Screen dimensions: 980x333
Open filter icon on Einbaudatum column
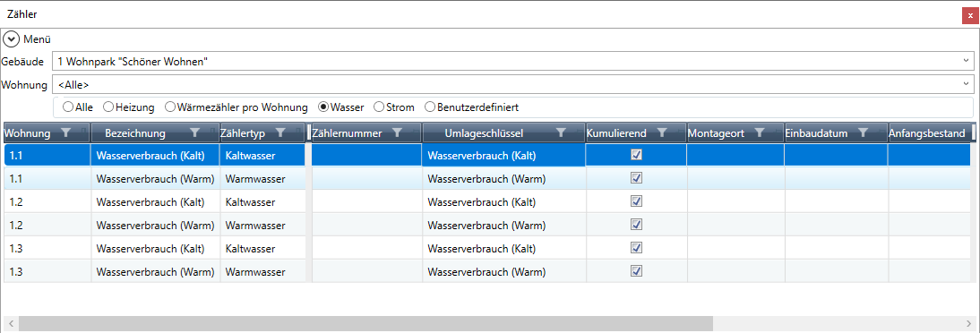click(x=863, y=132)
